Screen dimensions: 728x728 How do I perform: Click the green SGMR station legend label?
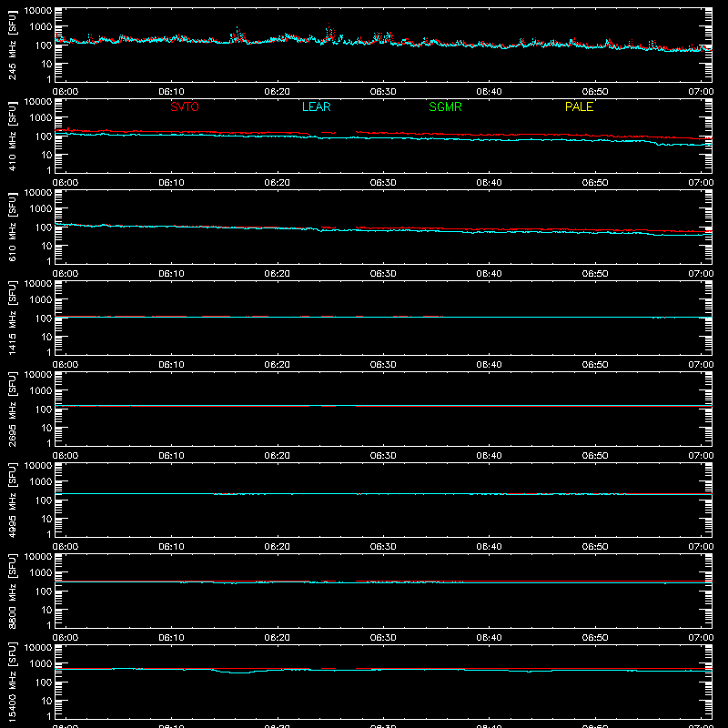(x=445, y=106)
